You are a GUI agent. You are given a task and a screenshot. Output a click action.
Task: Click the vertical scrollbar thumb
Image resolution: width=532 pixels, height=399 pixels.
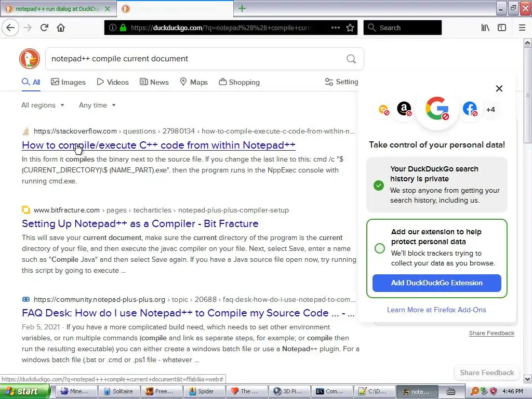coord(527,95)
